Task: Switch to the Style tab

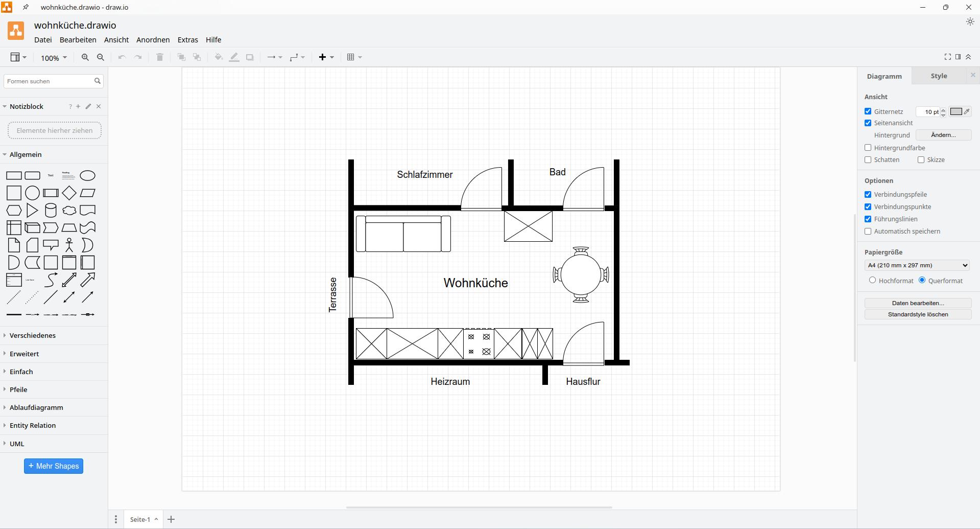Action: point(938,75)
